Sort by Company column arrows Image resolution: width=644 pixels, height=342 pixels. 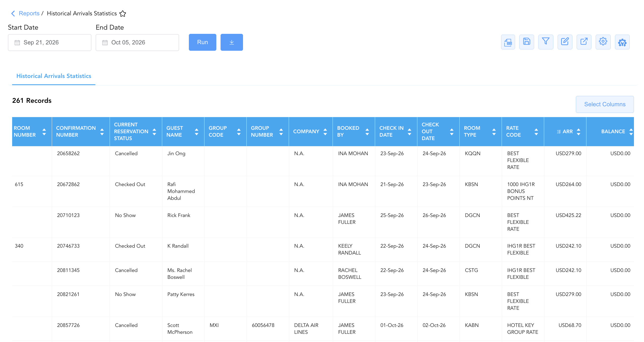pyautogui.click(x=325, y=132)
